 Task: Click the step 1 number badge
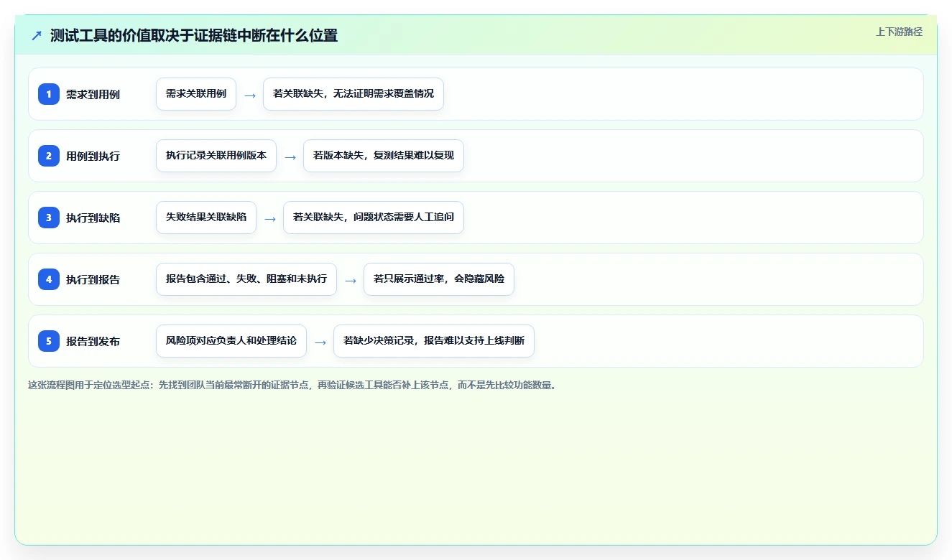pyautogui.click(x=49, y=94)
